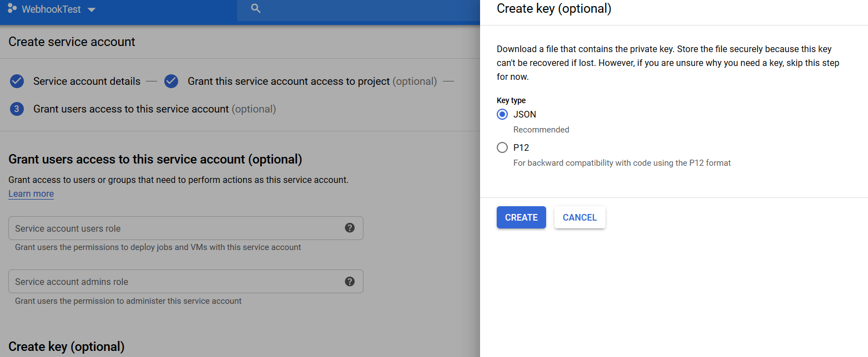Go to Service account details step
The width and height of the screenshot is (868, 357).
coord(87,81)
